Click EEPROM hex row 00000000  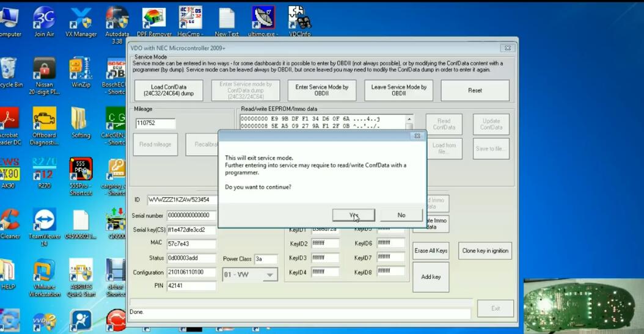(310, 118)
